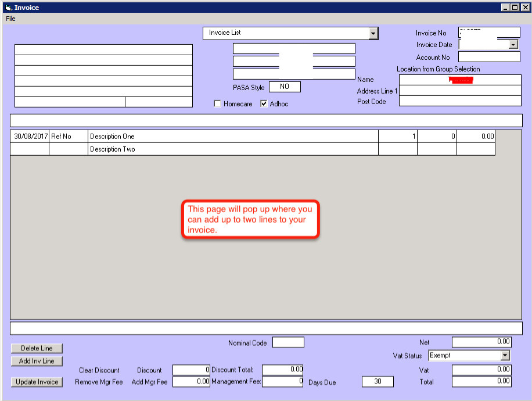Select the Description One cell
Image resolution: width=532 pixels, height=401 pixels.
(232, 137)
